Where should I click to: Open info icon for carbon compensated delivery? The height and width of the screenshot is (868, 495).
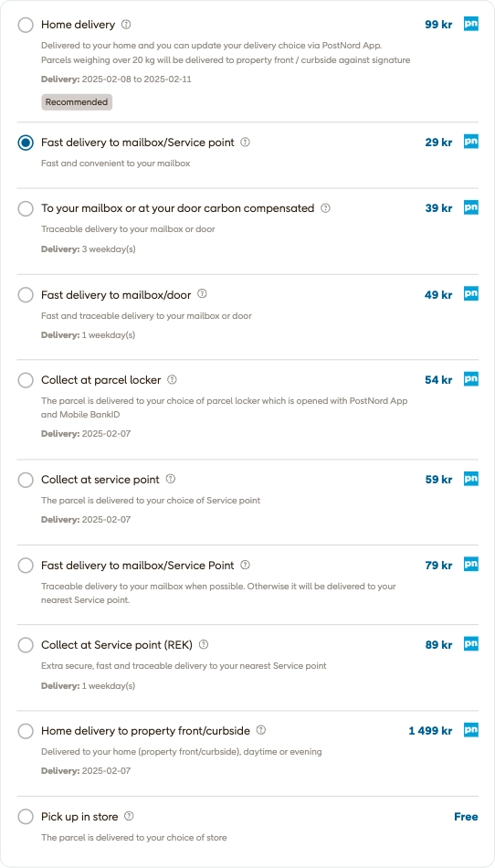pos(326,208)
